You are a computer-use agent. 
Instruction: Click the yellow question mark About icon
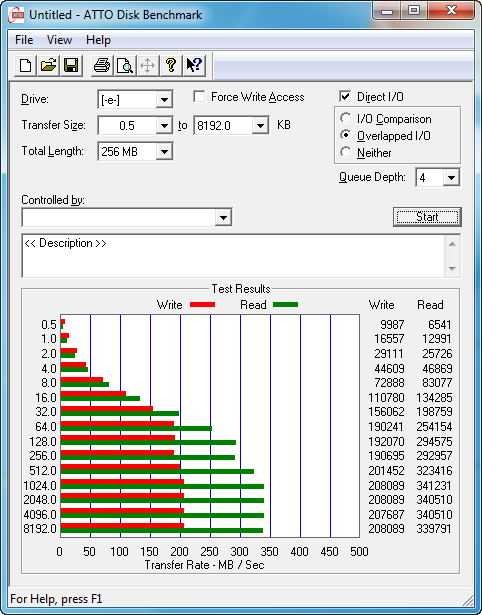coord(171,65)
